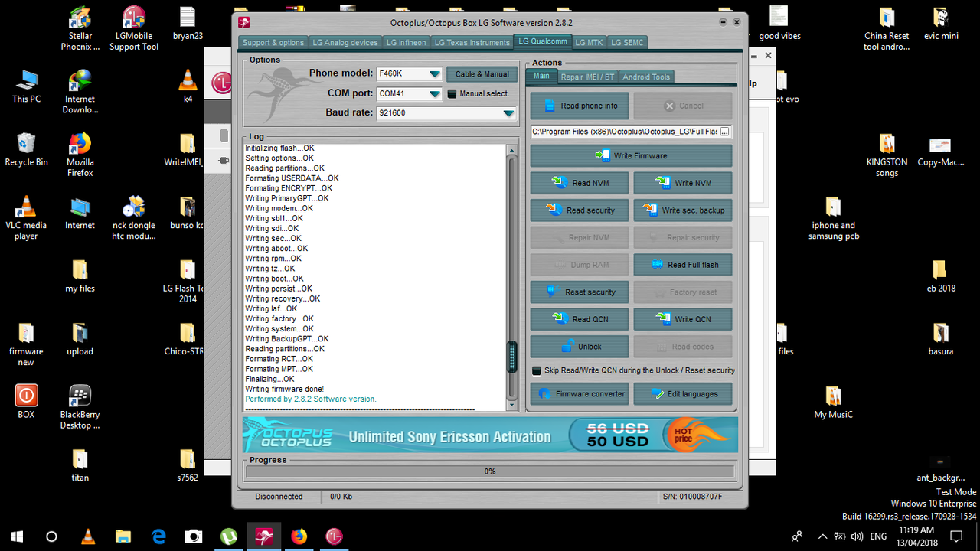Screen dimensions: 980x551
Task: Open the eb 2018 folder
Action: pyautogui.click(x=941, y=275)
